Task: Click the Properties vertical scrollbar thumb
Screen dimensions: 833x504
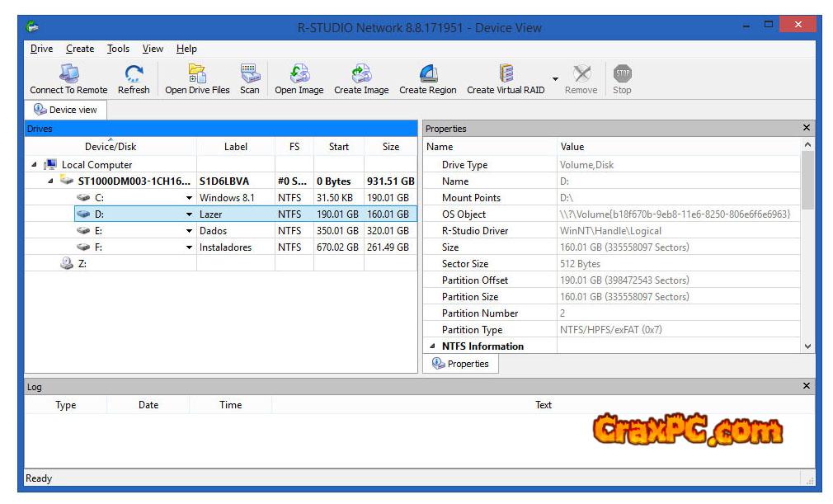Action: click(x=807, y=180)
